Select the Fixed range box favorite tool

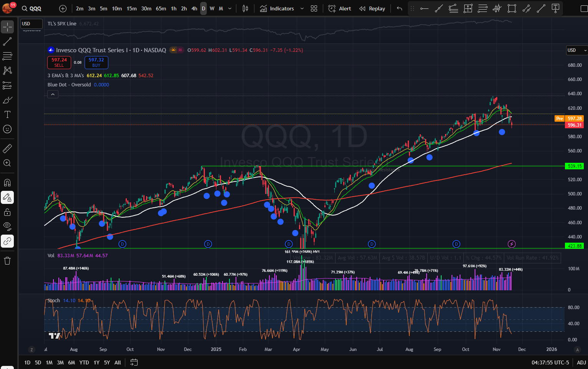coord(468,8)
